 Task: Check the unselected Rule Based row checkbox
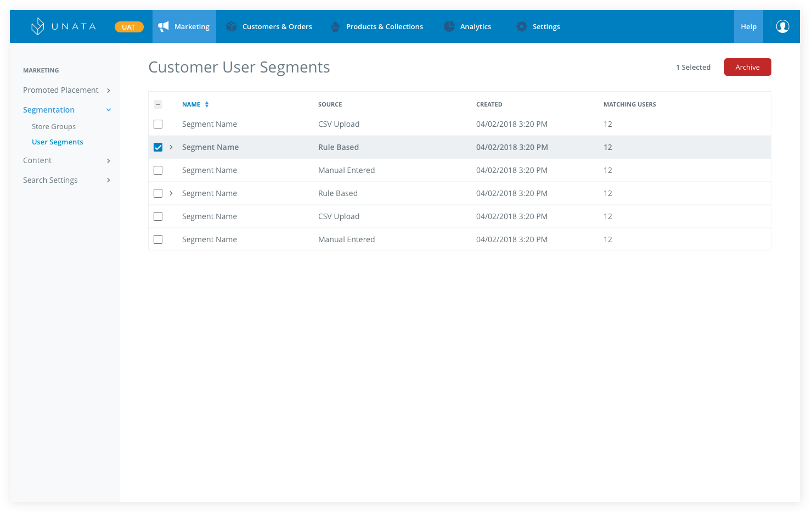click(158, 193)
